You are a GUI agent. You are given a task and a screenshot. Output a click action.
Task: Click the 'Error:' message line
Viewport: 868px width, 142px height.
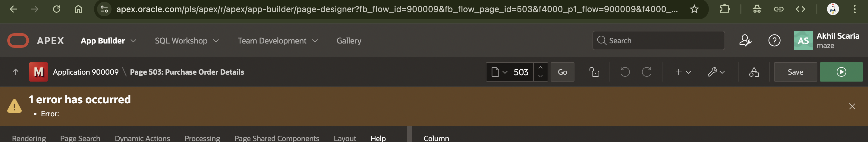pos(50,114)
